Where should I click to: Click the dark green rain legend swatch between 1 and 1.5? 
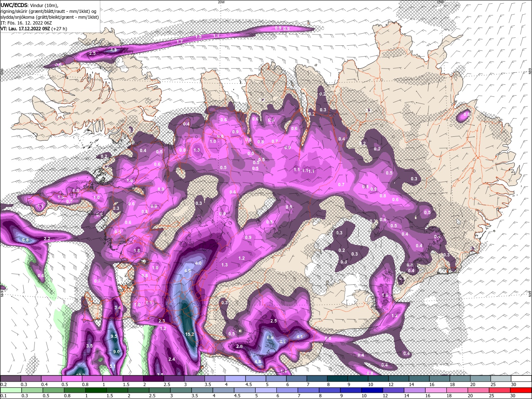(96, 390)
